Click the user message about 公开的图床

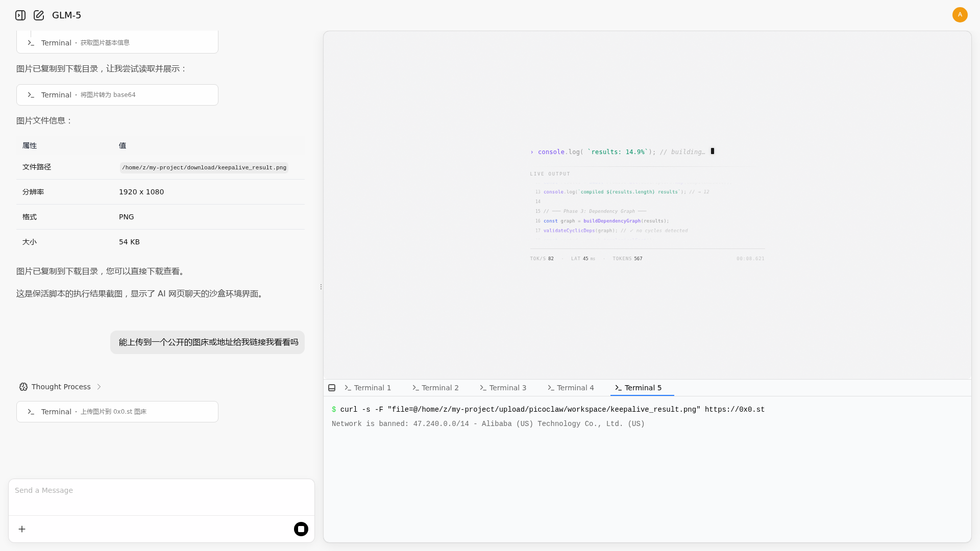208,342
